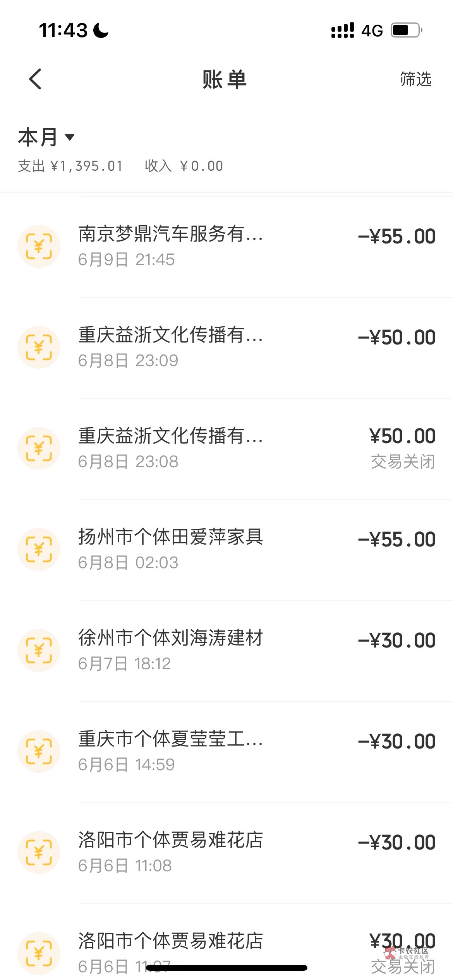
Task: Tap scan-pay icon for 6月6日 11:08 transaction
Action: click(39, 852)
